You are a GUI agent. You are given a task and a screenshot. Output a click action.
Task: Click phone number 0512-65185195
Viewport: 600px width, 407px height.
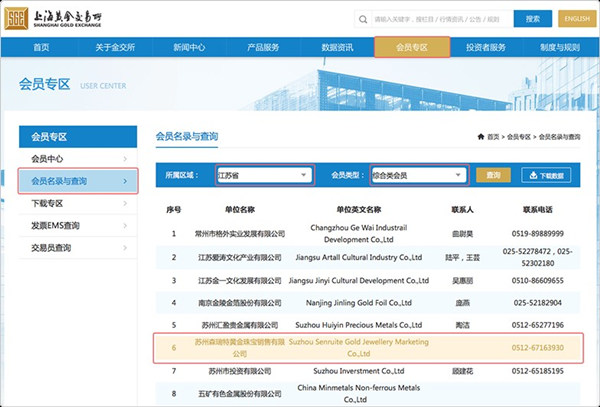coord(538,371)
